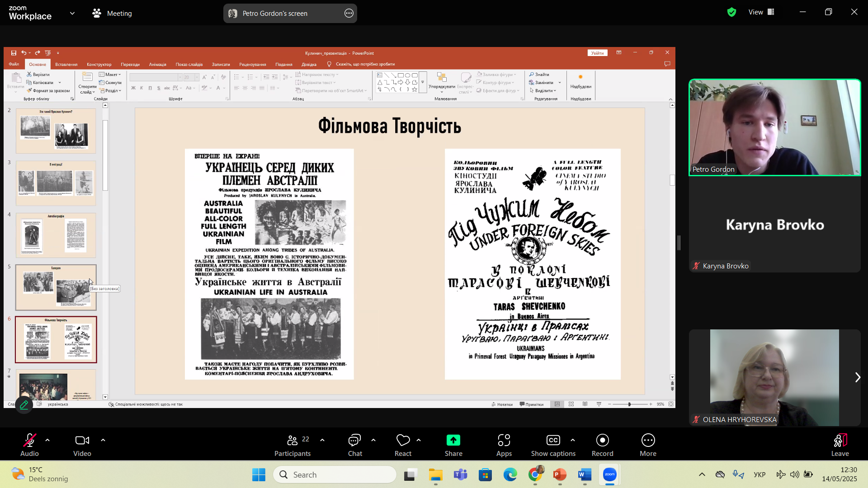This screenshot has width=868, height=488.
Task: Open screen share options for Petro Gordon's screen
Action: (x=349, y=14)
